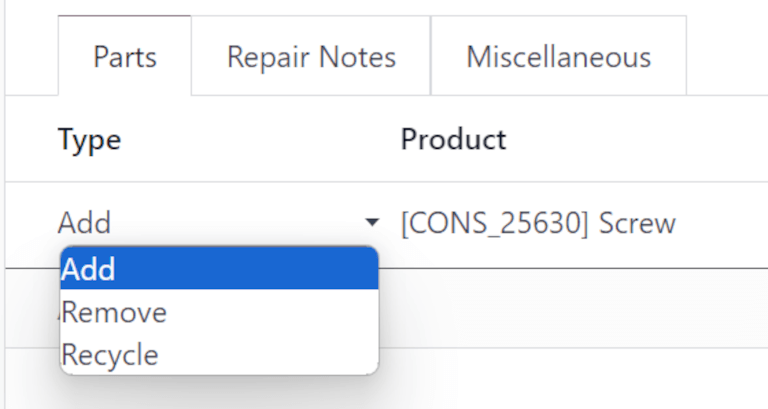768x409 pixels.
Task: View the Miscellaneous repair details tab
Action: (558, 56)
